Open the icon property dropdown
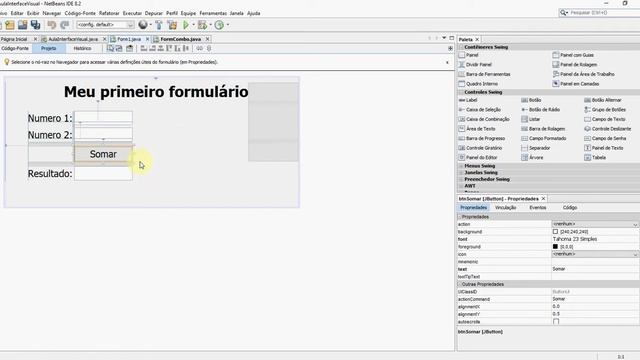 (635, 254)
